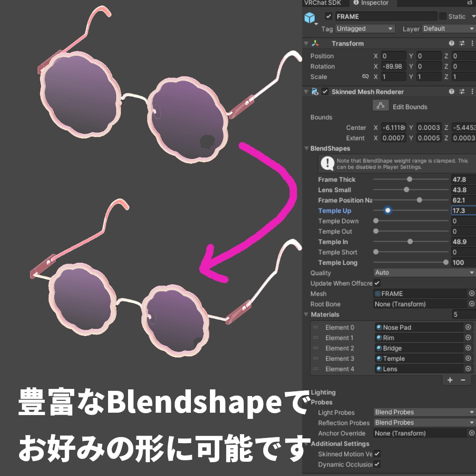Grab the Element 0 reorder handle
This screenshot has width=476, height=476.
(316, 327)
